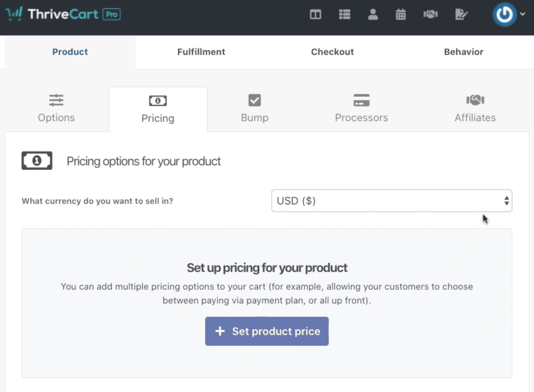Open the Processors sub-tab

361,109
